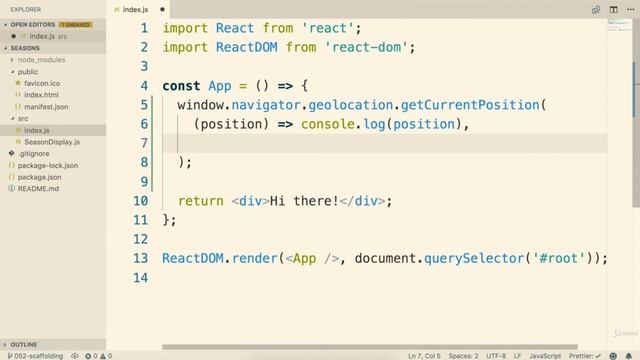This screenshot has width=640, height=360.
Task: Click the unsaved dot on index.js tab
Action: (162, 9)
